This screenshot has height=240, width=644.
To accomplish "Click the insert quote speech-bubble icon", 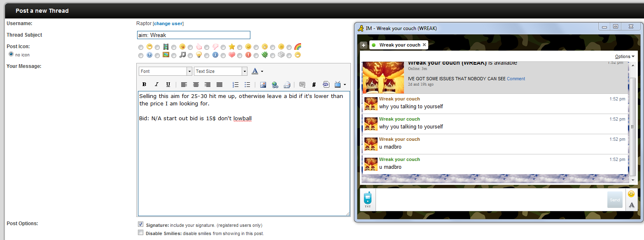I will 302,84.
